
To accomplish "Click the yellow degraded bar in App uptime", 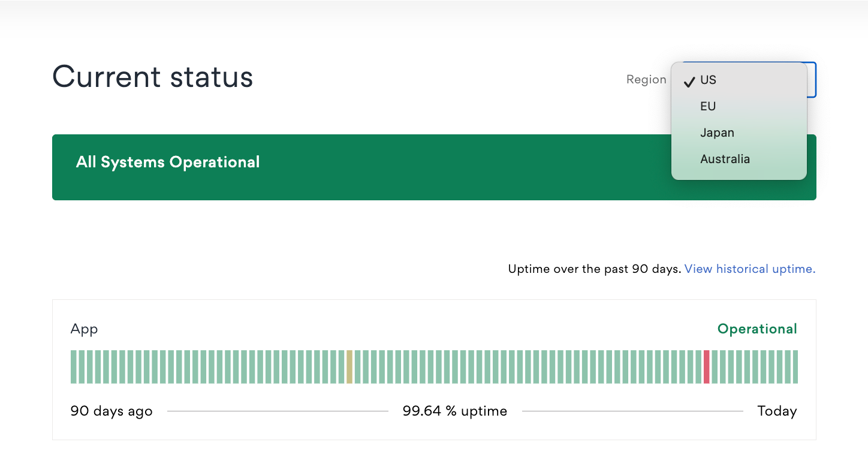I will click(x=349, y=367).
